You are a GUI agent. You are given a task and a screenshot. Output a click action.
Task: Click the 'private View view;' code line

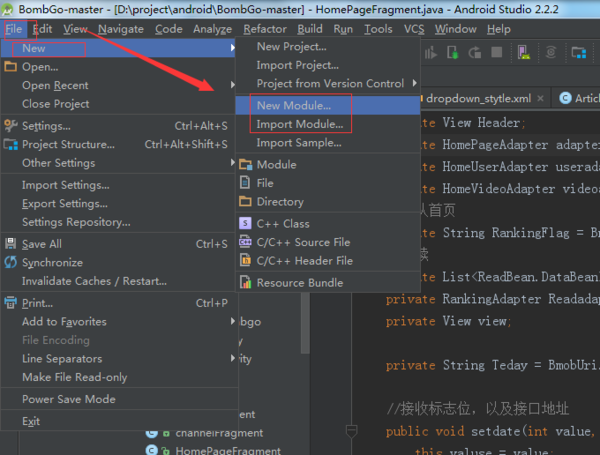click(x=448, y=321)
